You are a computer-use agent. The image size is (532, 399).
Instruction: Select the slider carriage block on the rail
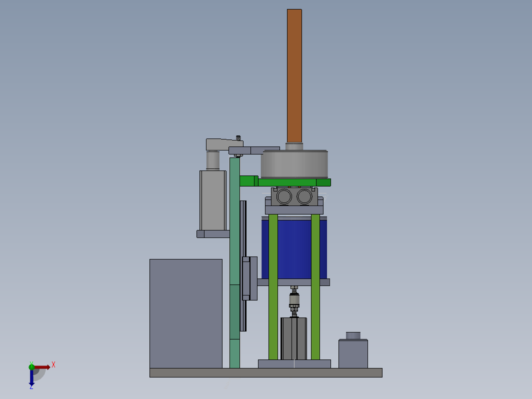249,278
